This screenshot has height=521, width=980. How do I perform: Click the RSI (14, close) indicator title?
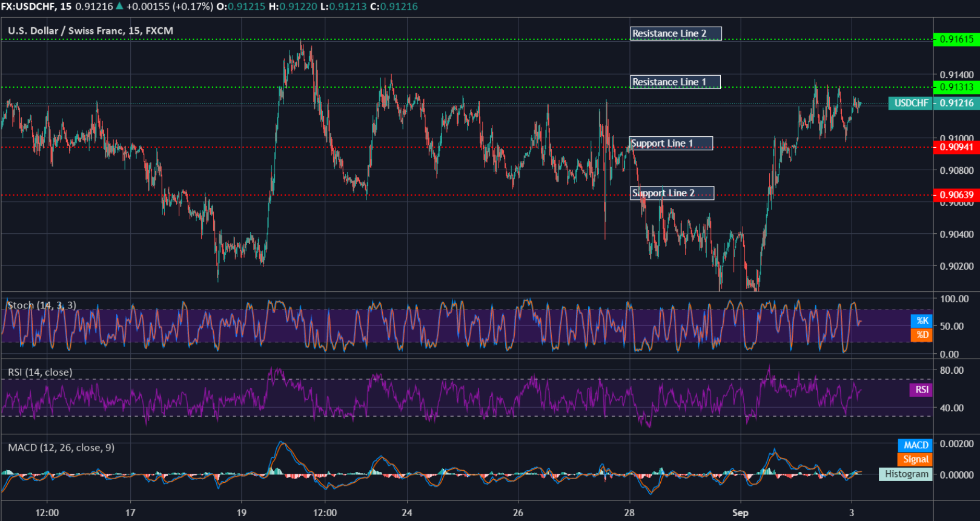(40, 373)
